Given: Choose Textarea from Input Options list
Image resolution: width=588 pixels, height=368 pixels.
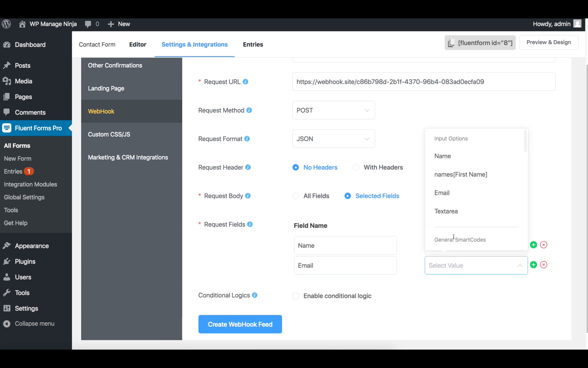Looking at the screenshot, I should 476,211.
